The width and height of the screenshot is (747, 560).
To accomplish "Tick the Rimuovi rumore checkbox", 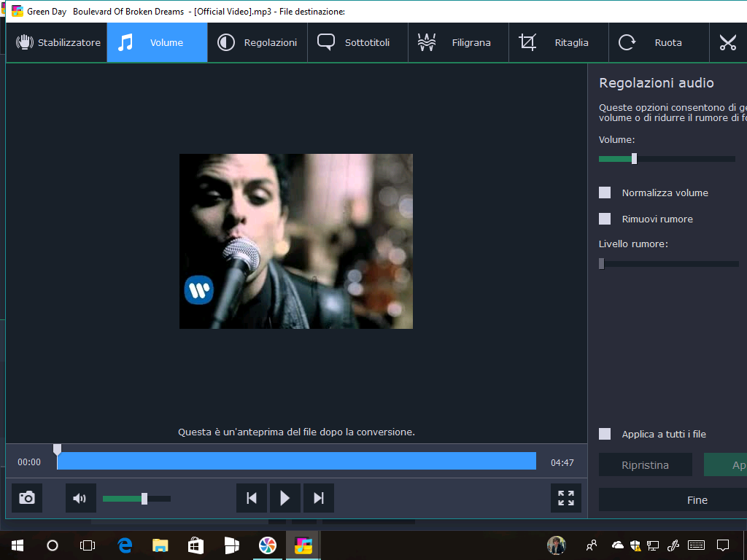I will pyautogui.click(x=605, y=219).
